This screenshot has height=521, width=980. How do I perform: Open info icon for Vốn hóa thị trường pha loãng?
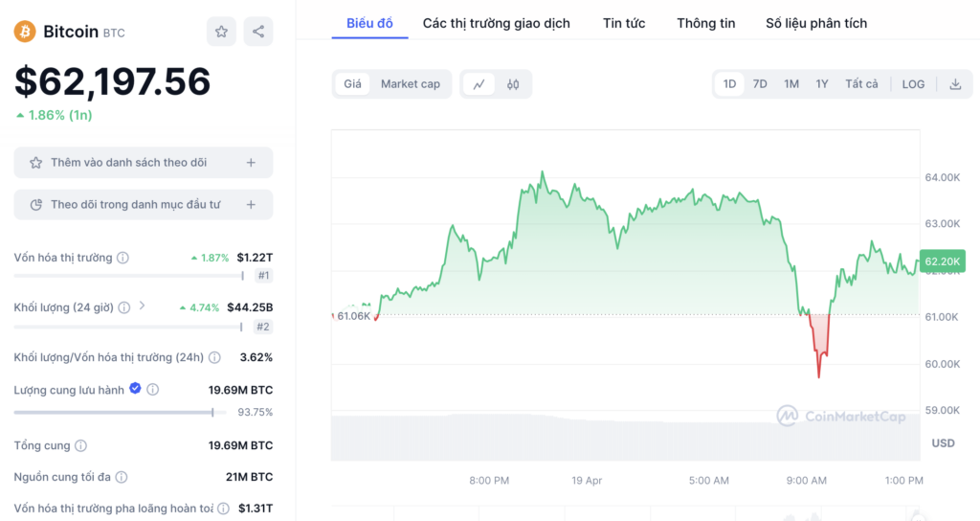[x=223, y=509]
